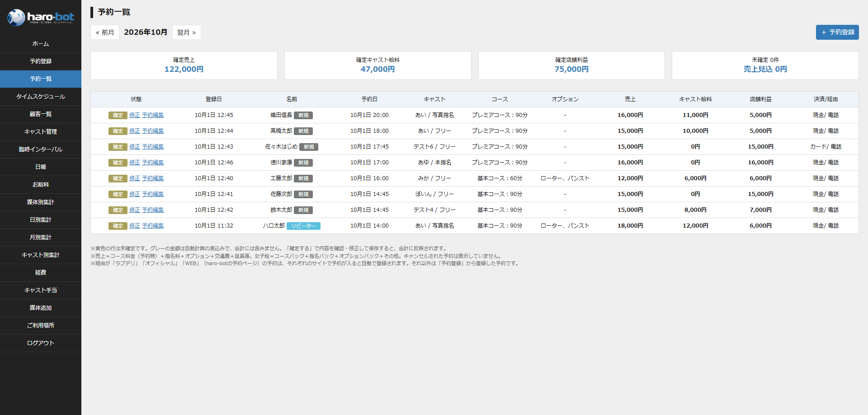Click 予約編集 link for 高橋太郎 row
Image resolution: width=868 pixels, height=415 pixels.
(x=153, y=131)
